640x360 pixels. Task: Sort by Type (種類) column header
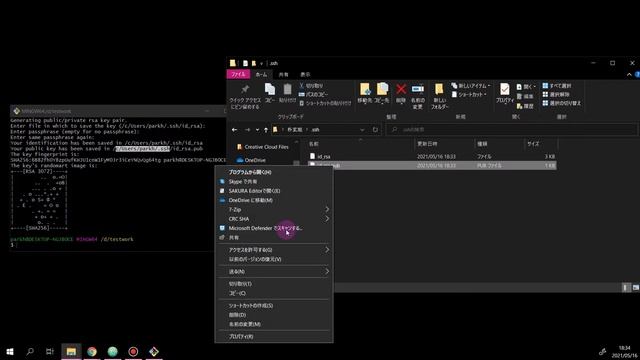(x=482, y=144)
